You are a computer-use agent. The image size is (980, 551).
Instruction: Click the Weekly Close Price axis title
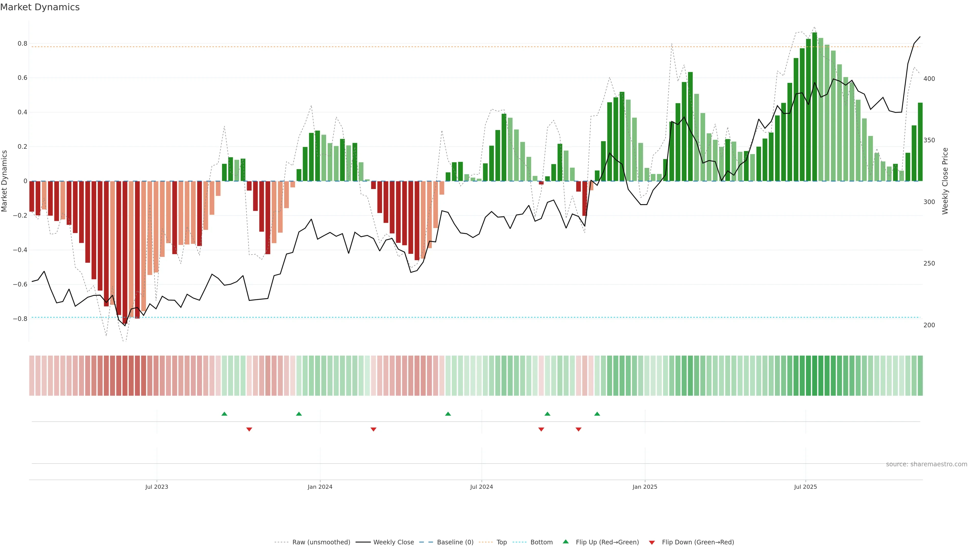tap(945, 181)
